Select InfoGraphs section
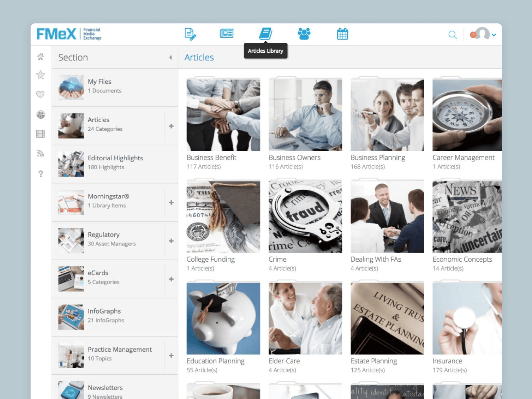 (115, 317)
